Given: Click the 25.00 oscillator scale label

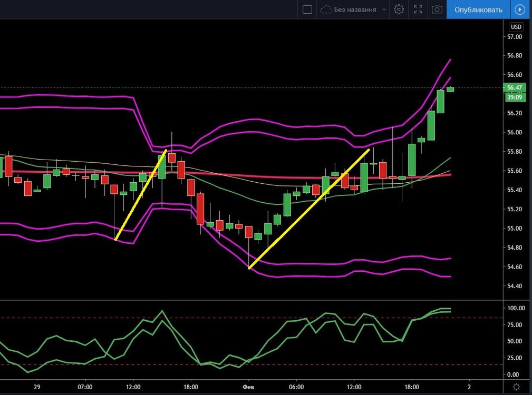Looking at the screenshot, I should [x=515, y=358].
